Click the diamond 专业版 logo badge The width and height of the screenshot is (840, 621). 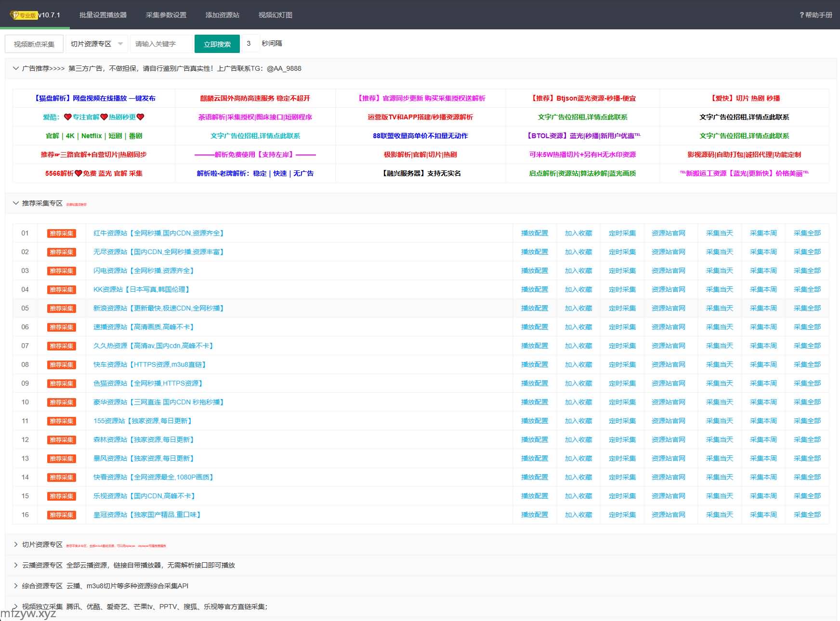click(23, 15)
